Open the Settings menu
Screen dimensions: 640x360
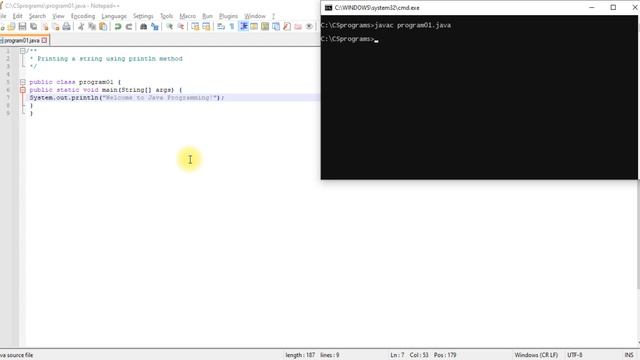tap(143, 16)
